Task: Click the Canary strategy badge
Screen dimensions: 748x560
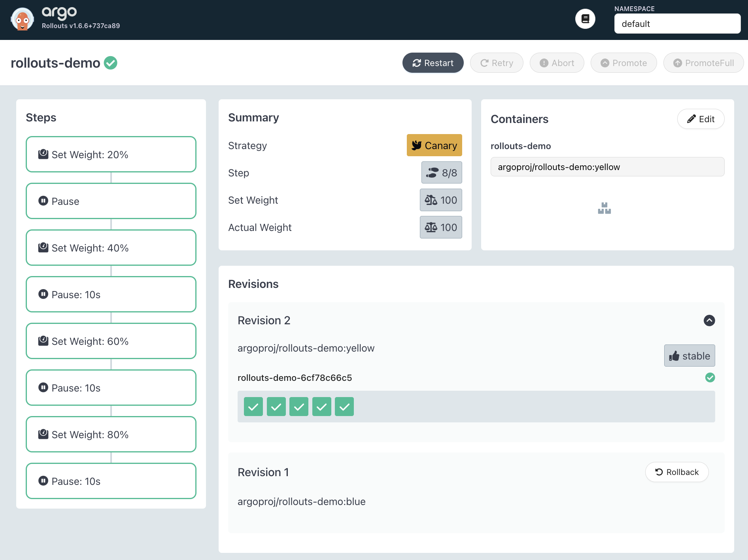Action: [x=434, y=145]
